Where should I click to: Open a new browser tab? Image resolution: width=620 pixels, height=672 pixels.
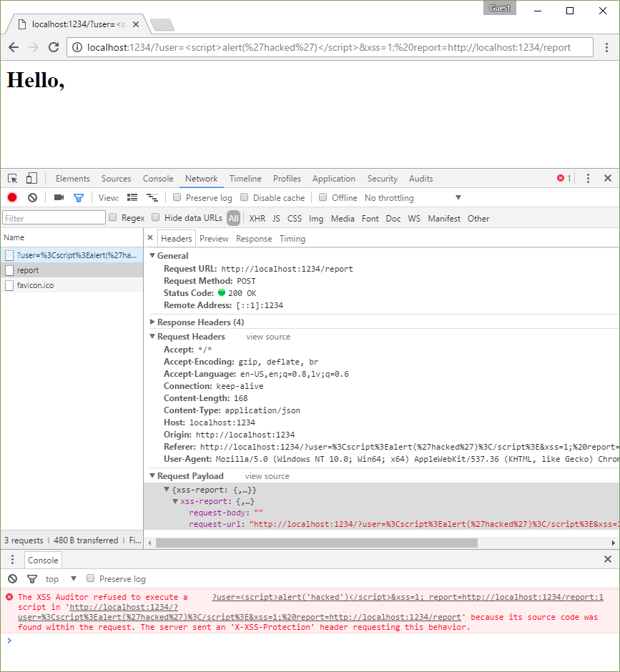click(162, 25)
